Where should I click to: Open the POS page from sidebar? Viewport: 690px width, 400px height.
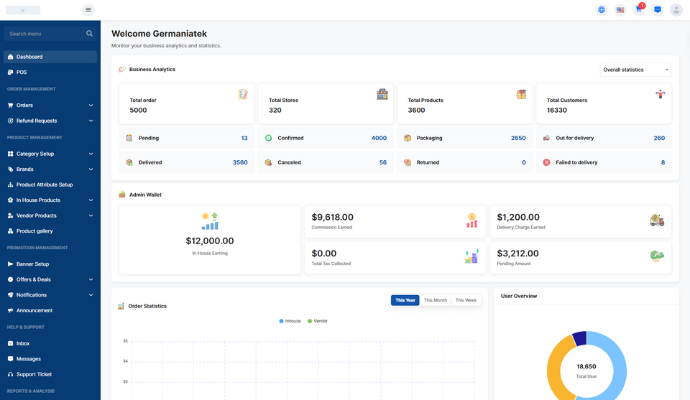point(22,72)
